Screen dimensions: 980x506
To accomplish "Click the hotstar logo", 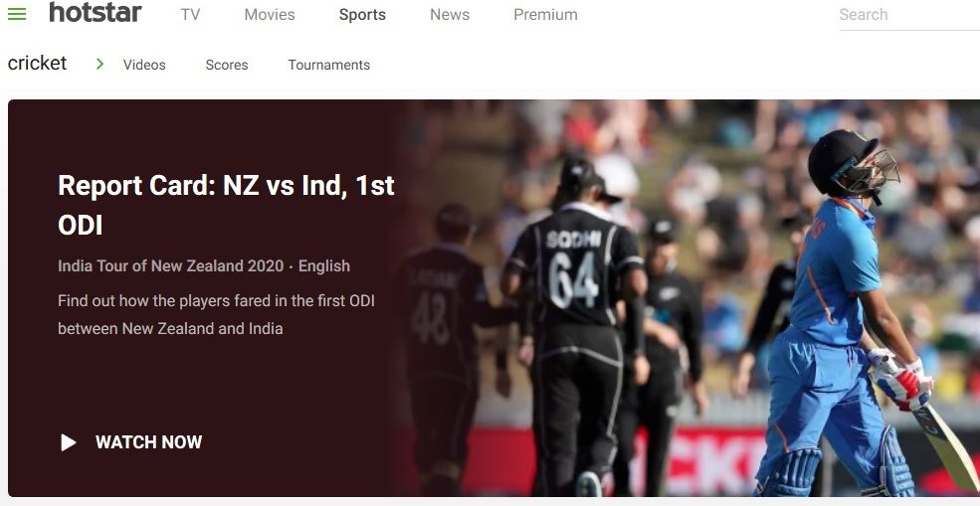I will click(96, 14).
